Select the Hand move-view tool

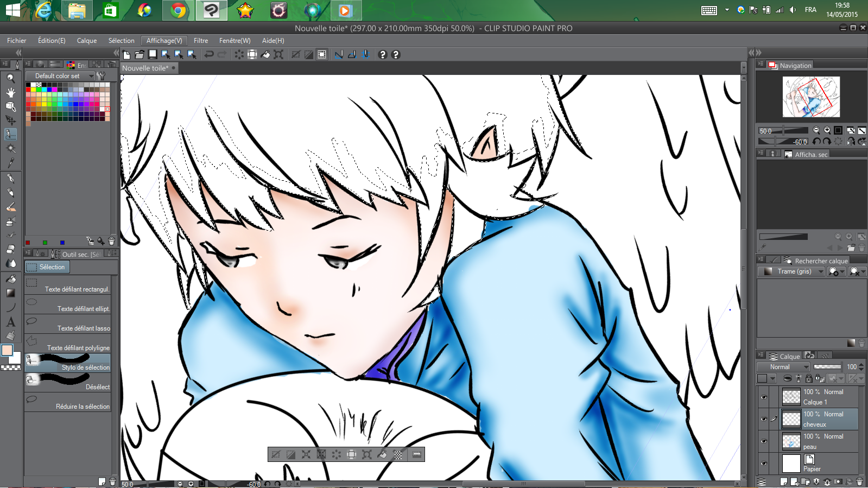(10, 92)
